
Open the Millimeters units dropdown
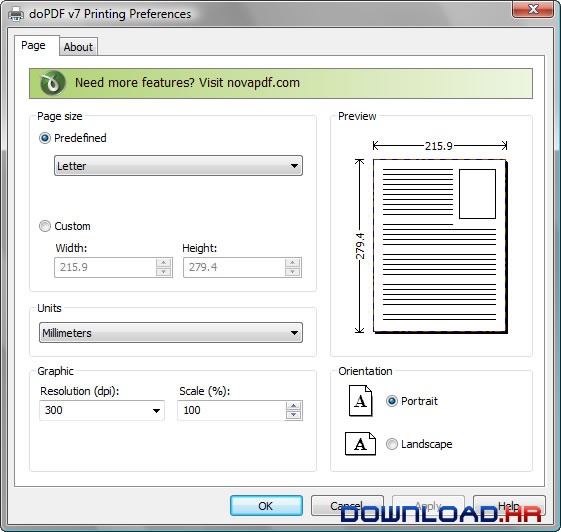pyautogui.click(x=171, y=333)
